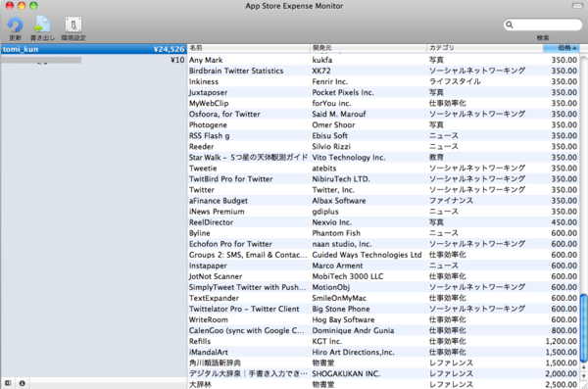Select the TextExpander row
The width and height of the screenshot is (588, 389).
383,298
